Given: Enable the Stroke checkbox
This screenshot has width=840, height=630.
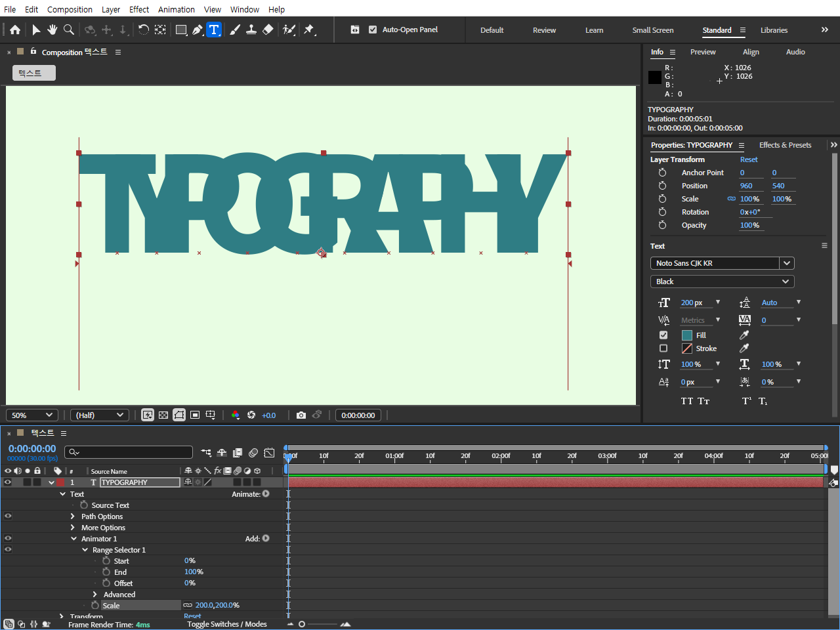Looking at the screenshot, I should (x=663, y=348).
